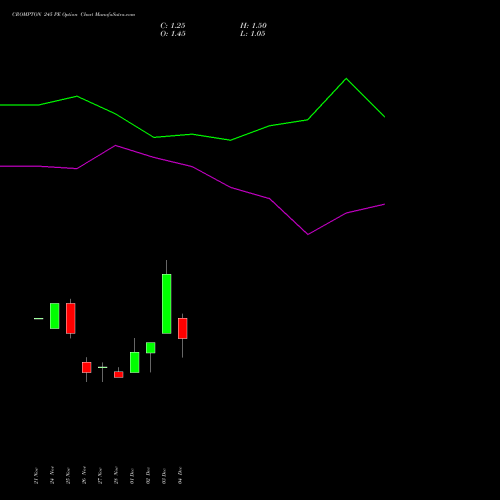Click the green candle for 24 Nov
The height and width of the screenshot is (500, 500).
55,316
